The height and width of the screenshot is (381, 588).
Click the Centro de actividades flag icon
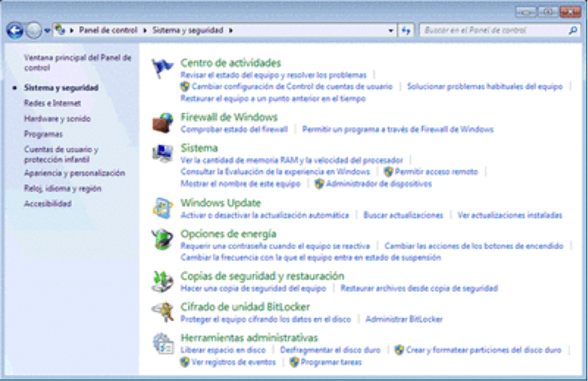click(162, 68)
